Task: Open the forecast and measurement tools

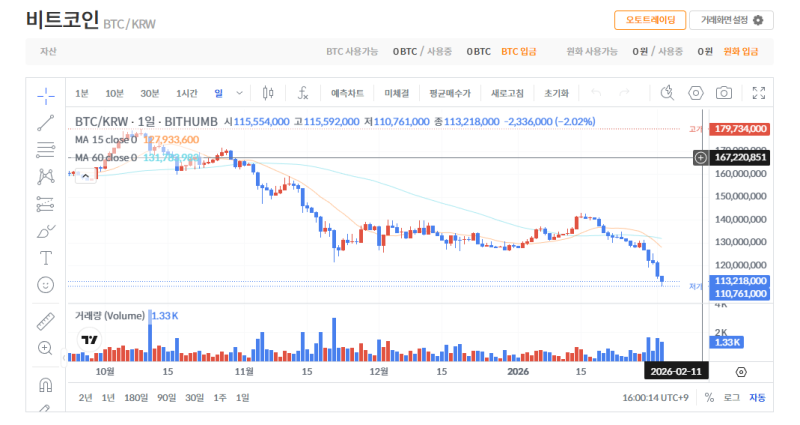Action: coord(45,204)
